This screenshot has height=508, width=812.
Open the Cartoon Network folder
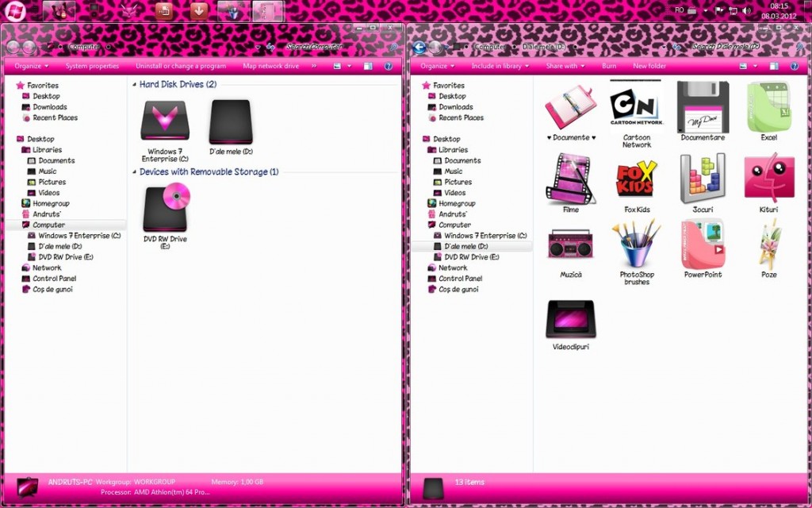[636, 106]
